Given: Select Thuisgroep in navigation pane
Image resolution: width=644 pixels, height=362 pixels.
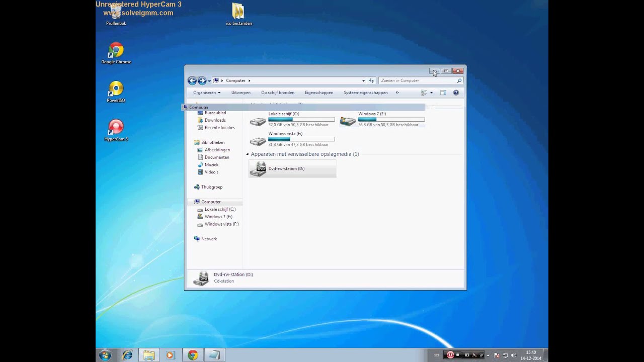Looking at the screenshot, I should (212, 187).
